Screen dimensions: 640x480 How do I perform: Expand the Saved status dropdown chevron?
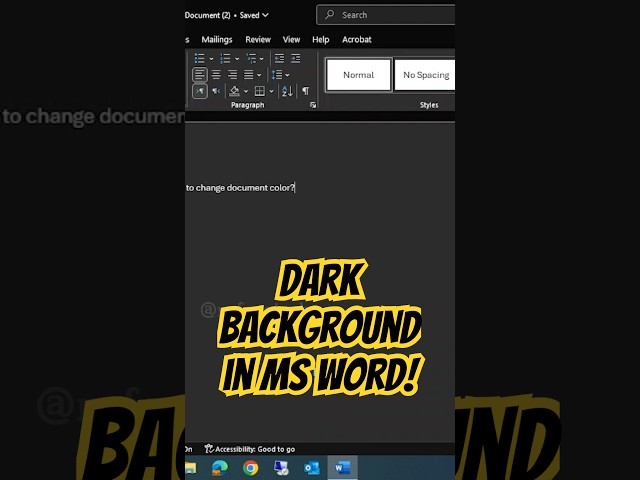point(265,15)
